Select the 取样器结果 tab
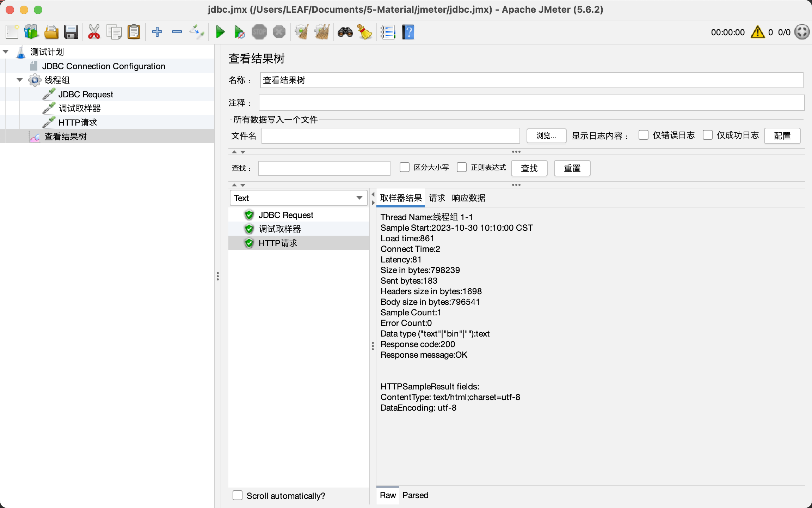Screen dimensions: 812x508 (401, 198)
